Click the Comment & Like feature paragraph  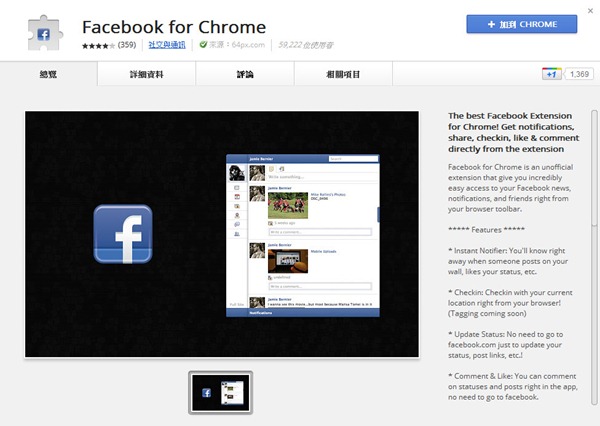pyautogui.click(x=513, y=387)
